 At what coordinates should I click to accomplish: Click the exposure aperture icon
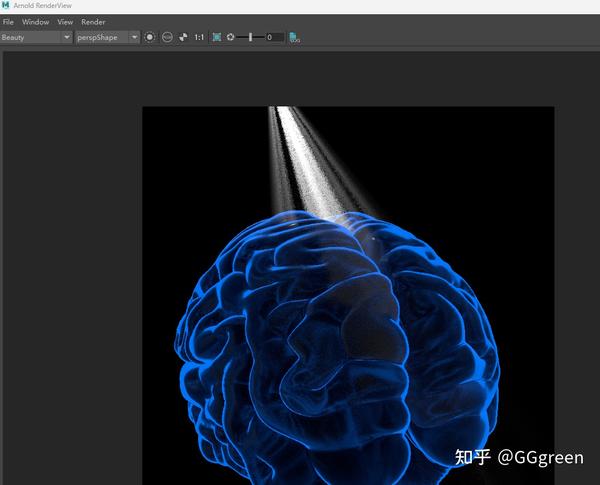click(x=230, y=37)
